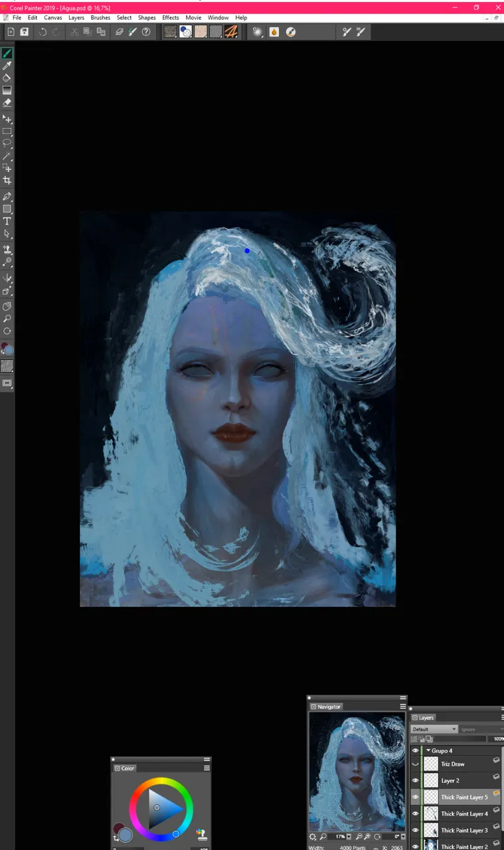504x850 pixels.
Task: Select the Paint Bucket tool
Action: click(x=7, y=78)
